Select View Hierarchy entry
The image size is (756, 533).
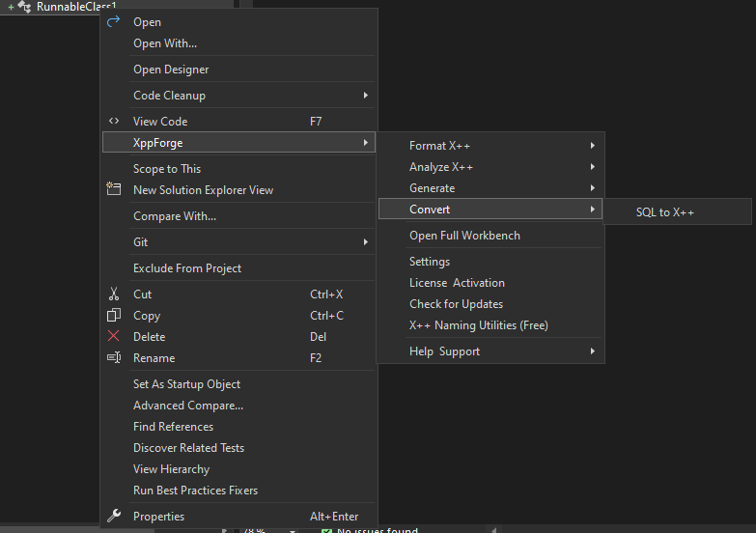[x=238, y=469]
